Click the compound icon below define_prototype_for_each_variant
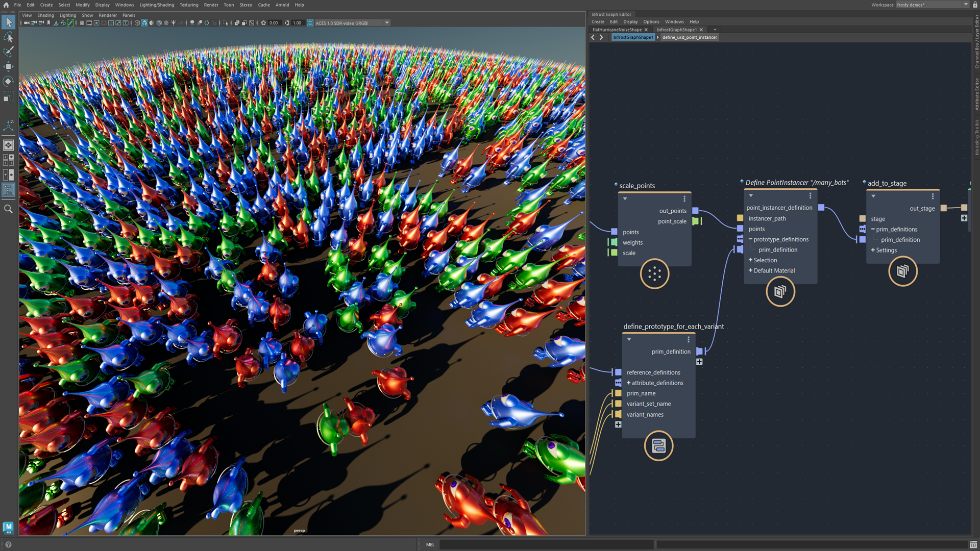 tap(658, 446)
